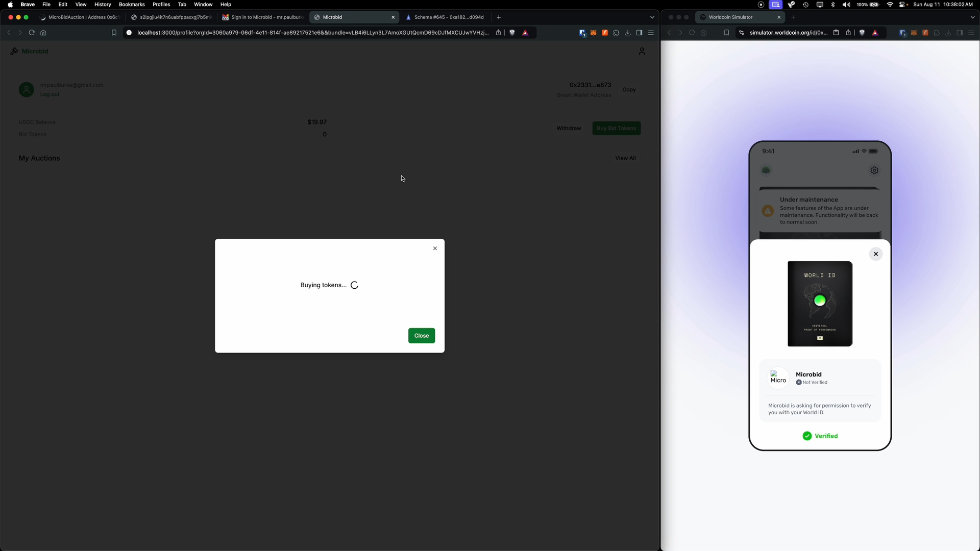980x551 pixels.
Task: Open downloads in the main browser toolbar
Action: click(628, 33)
